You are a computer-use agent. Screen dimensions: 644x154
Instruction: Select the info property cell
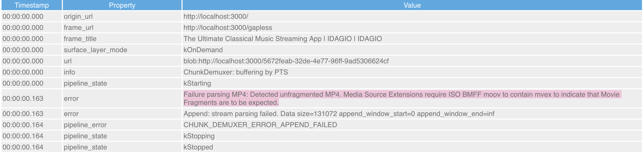(69, 72)
